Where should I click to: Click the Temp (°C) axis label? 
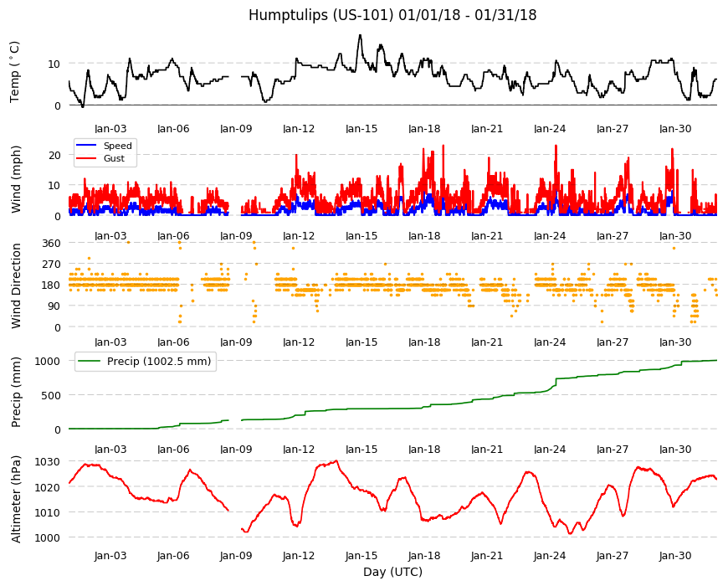[14, 72]
